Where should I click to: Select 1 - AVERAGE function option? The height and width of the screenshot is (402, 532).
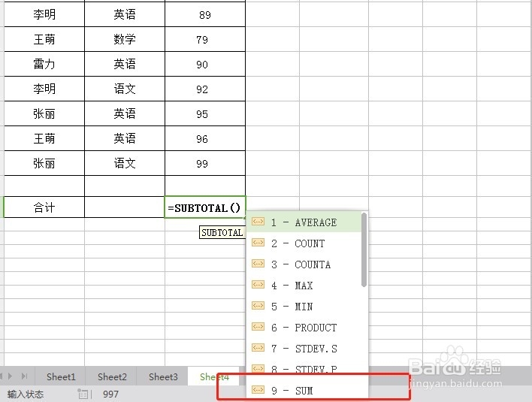(304, 222)
